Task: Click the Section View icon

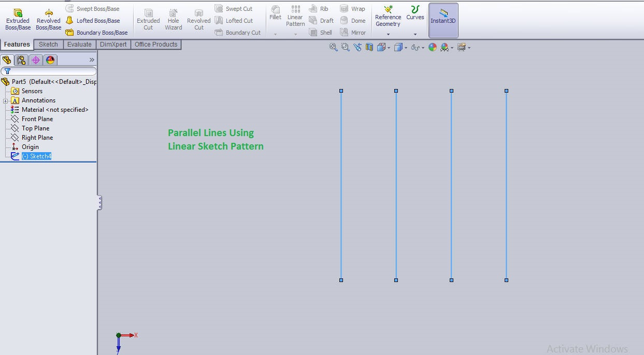Action: [x=368, y=47]
